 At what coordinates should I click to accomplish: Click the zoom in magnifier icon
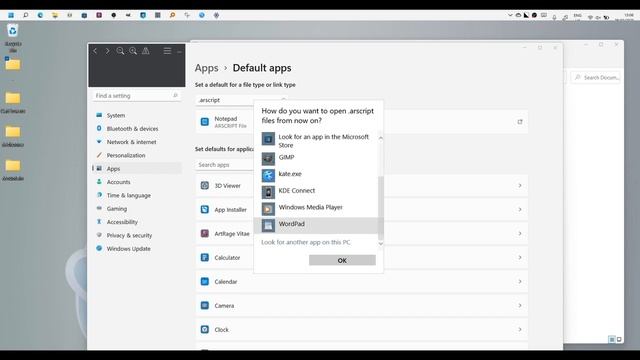coord(133,51)
